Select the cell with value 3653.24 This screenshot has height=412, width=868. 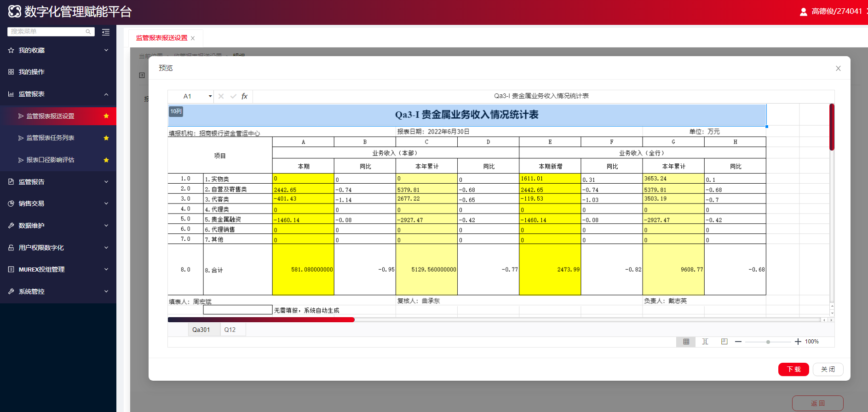[x=673, y=179]
